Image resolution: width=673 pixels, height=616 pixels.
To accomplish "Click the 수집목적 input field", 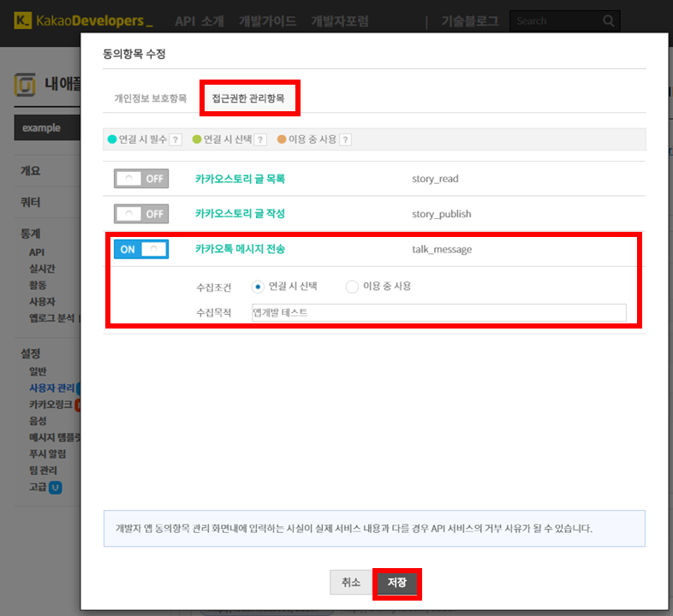I will (x=438, y=313).
